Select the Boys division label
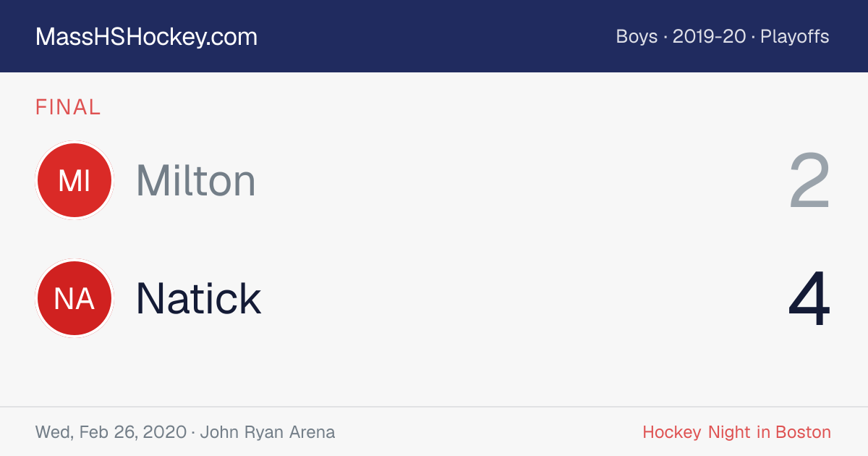This screenshot has height=456, width=868. pyautogui.click(x=637, y=36)
